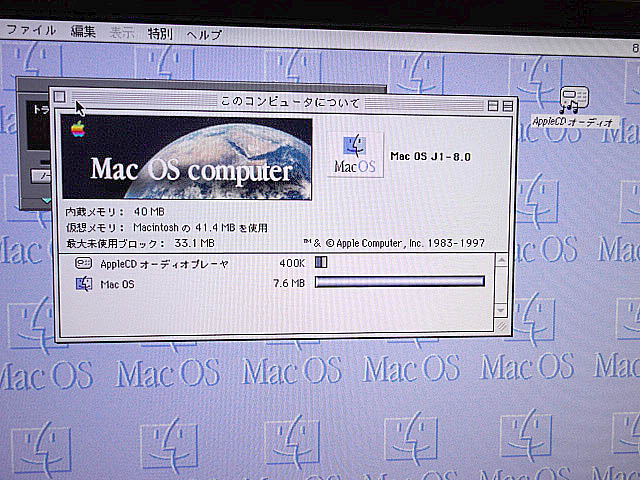Click the Mac OS name text in list
Viewport: 640px width, 480px height.
click(x=118, y=284)
